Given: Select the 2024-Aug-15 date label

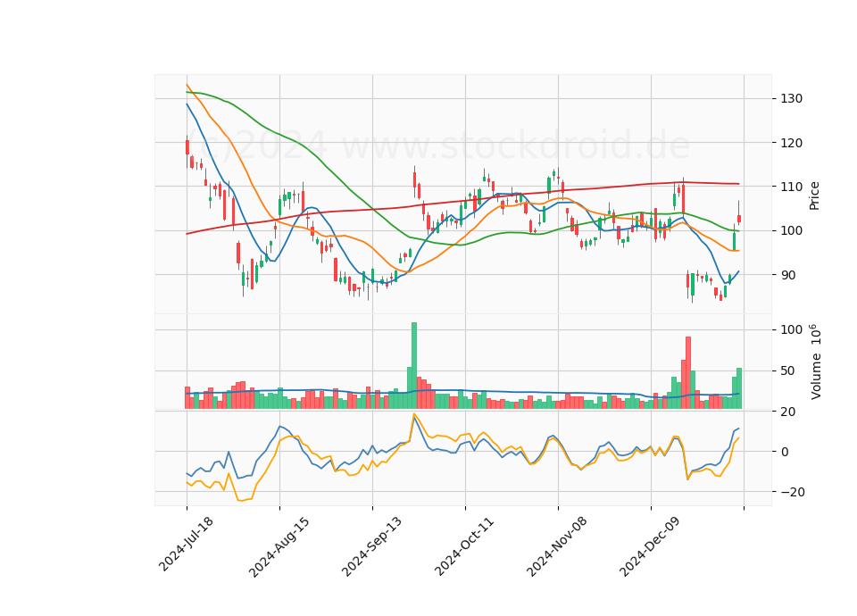Looking at the screenshot, I should point(279,547).
